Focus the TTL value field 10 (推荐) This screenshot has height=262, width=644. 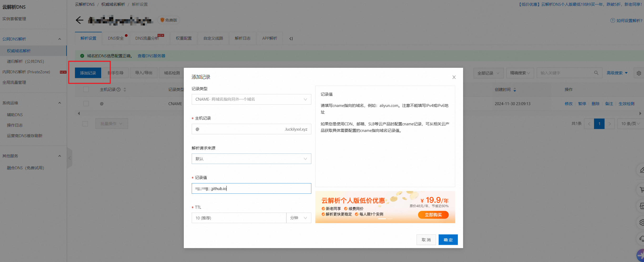[239, 218]
